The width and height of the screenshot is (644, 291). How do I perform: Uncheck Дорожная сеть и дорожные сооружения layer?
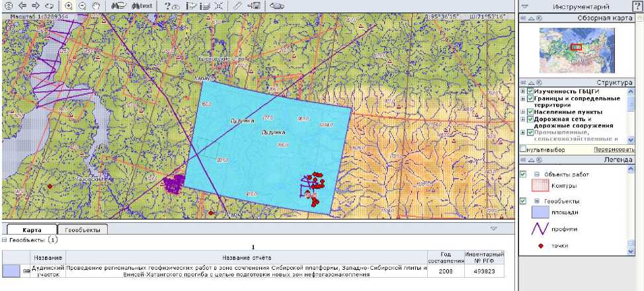[530, 119]
